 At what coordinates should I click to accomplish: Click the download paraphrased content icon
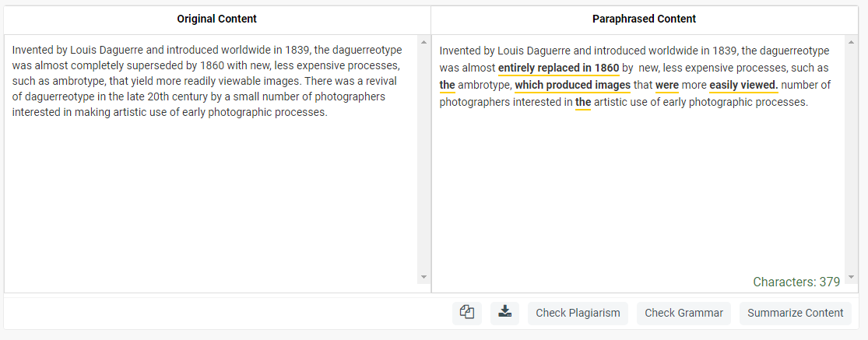(x=505, y=313)
